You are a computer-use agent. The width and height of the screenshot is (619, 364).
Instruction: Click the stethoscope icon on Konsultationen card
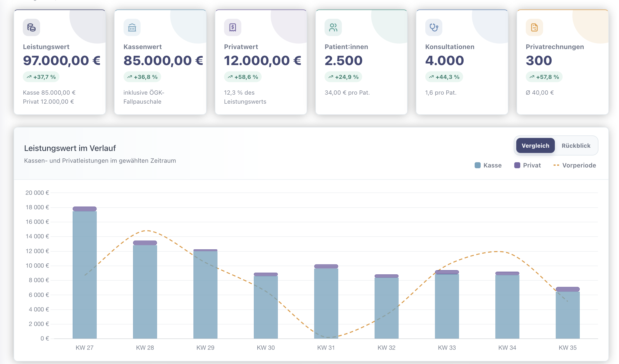coord(434,27)
